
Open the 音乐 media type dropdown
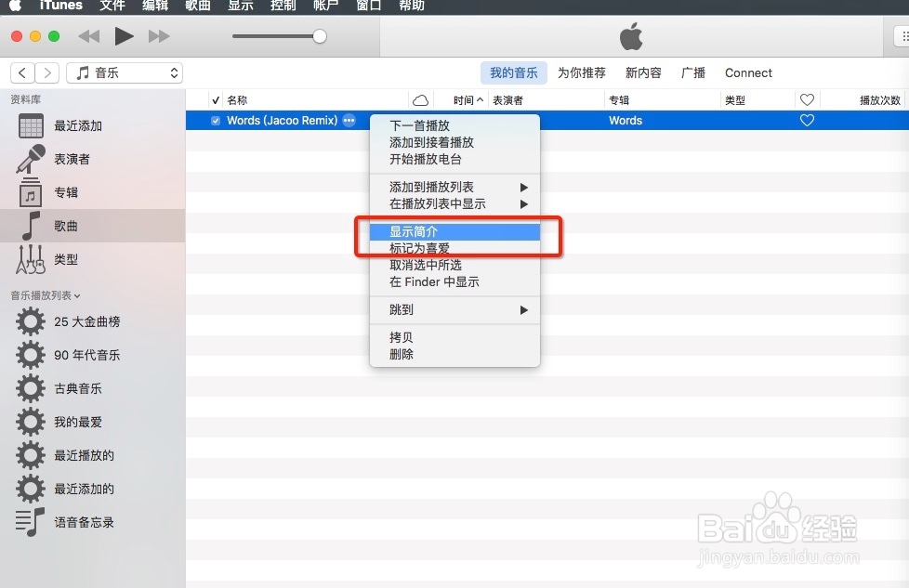(125, 73)
